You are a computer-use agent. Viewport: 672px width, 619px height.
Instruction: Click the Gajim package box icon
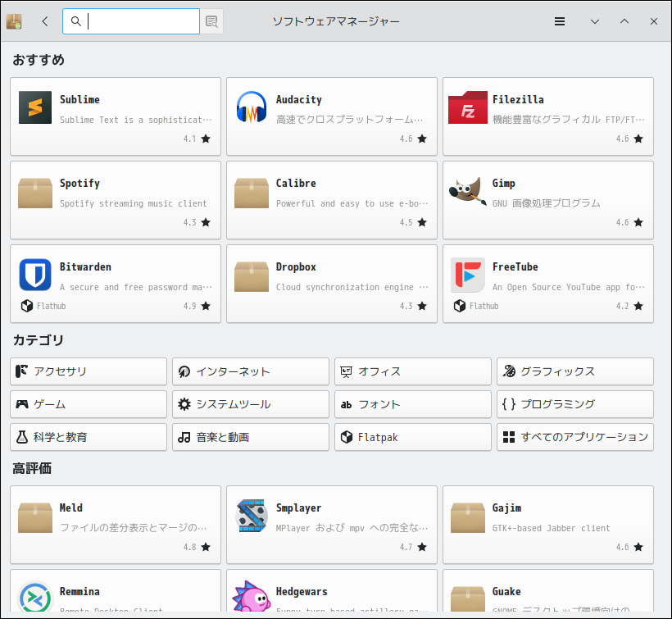pos(468,517)
